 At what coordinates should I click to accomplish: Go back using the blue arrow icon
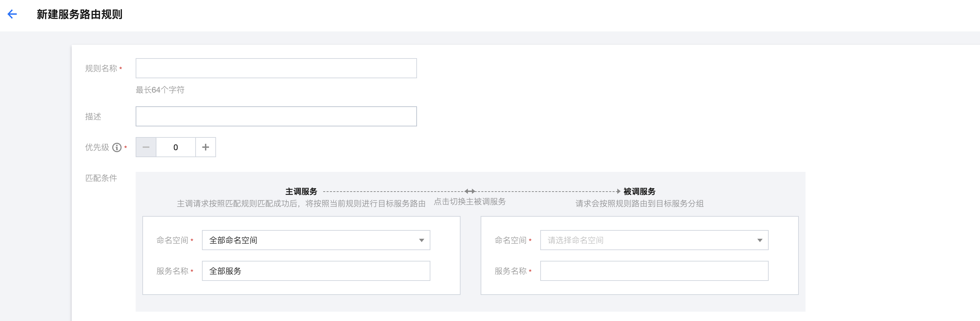click(12, 14)
